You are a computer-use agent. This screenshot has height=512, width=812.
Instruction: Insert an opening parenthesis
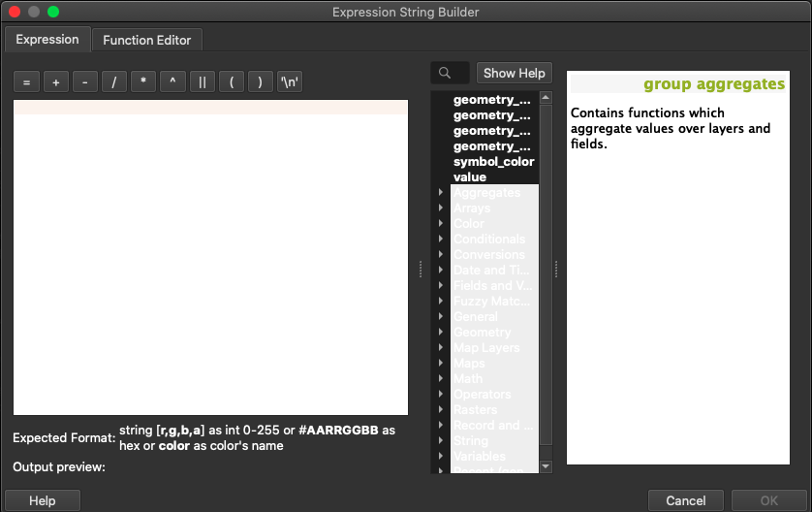[x=231, y=82]
